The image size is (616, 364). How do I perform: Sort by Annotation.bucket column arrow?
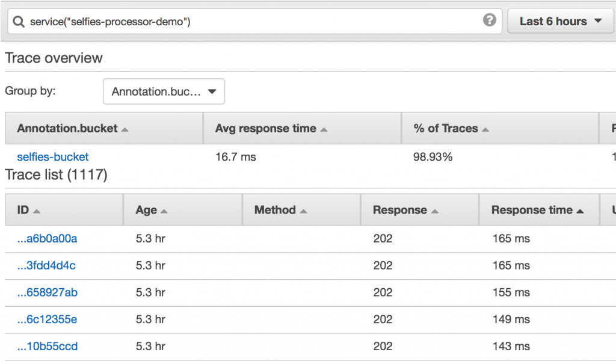pyautogui.click(x=125, y=130)
